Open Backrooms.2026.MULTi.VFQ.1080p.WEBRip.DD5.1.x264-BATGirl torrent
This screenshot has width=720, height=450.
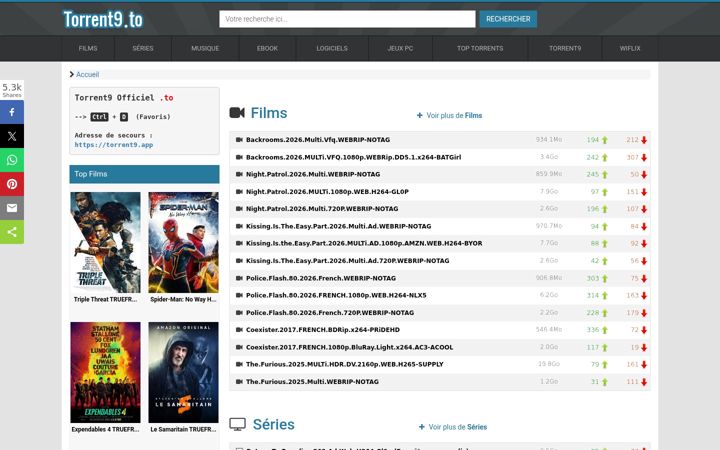(x=354, y=157)
